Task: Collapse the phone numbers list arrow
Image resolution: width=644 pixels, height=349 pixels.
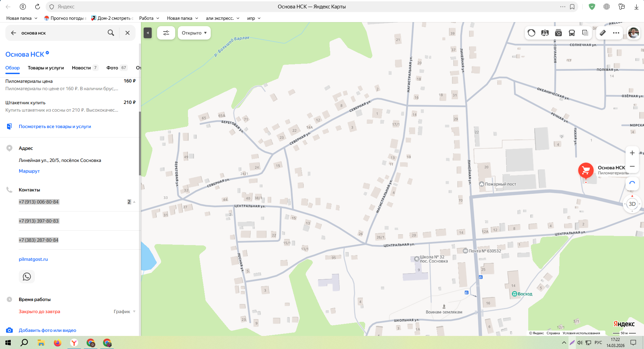Action: [x=134, y=202]
